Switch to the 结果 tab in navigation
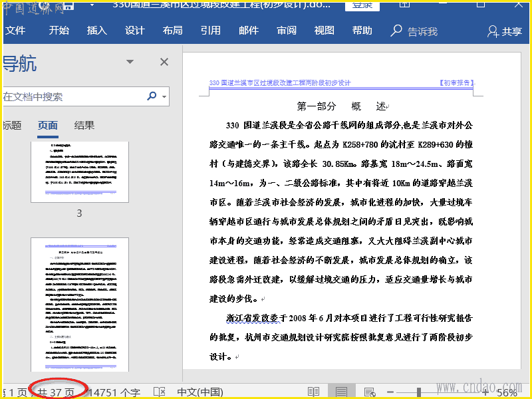 (x=84, y=125)
